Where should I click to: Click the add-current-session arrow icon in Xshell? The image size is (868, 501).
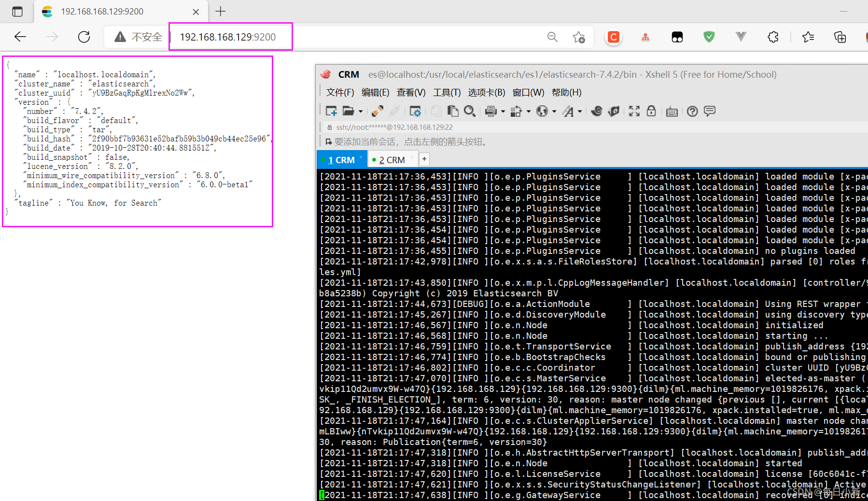(328, 142)
